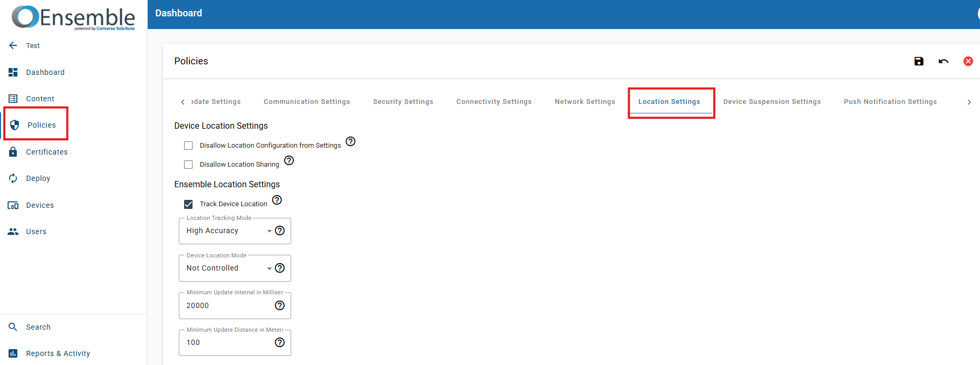Open the Device Location Mode dropdown
This screenshot has height=365, width=980.
pyautogui.click(x=235, y=268)
